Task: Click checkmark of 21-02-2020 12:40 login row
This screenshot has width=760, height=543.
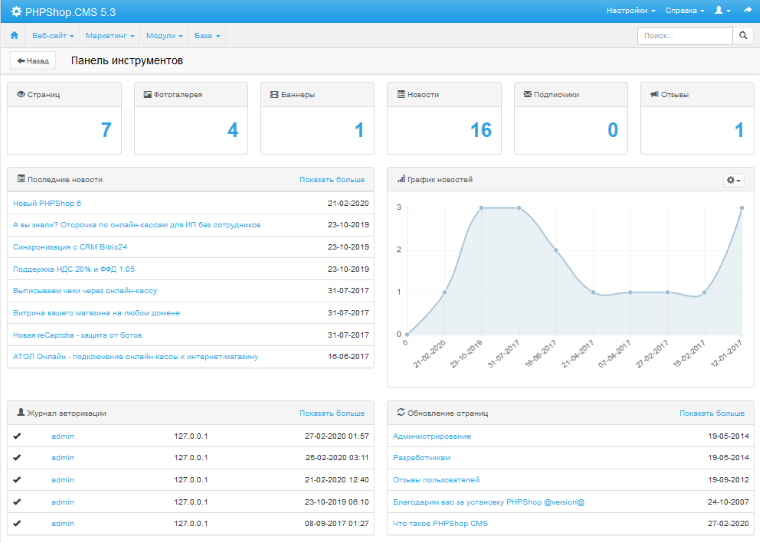Action: point(17,479)
